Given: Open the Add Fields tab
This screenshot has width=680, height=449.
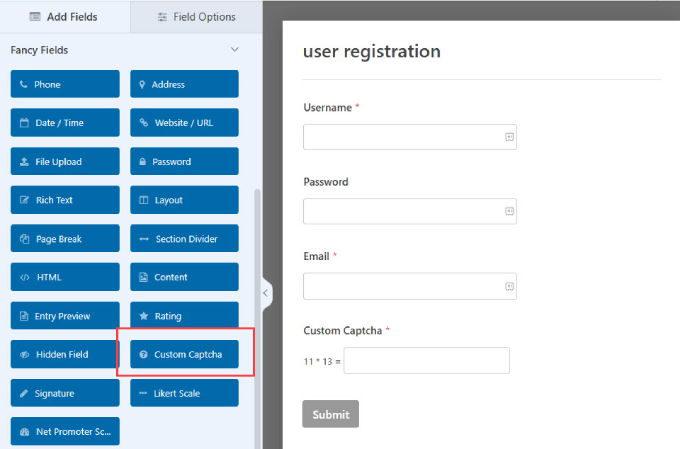Looking at the screenshot, I should pos(65,16).
